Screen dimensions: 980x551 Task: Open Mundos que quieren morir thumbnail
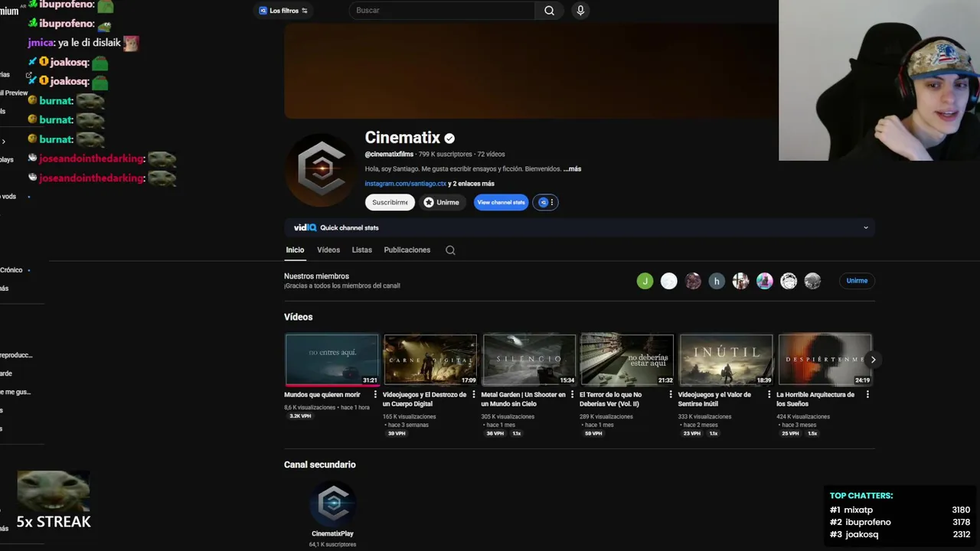(332, 360)
